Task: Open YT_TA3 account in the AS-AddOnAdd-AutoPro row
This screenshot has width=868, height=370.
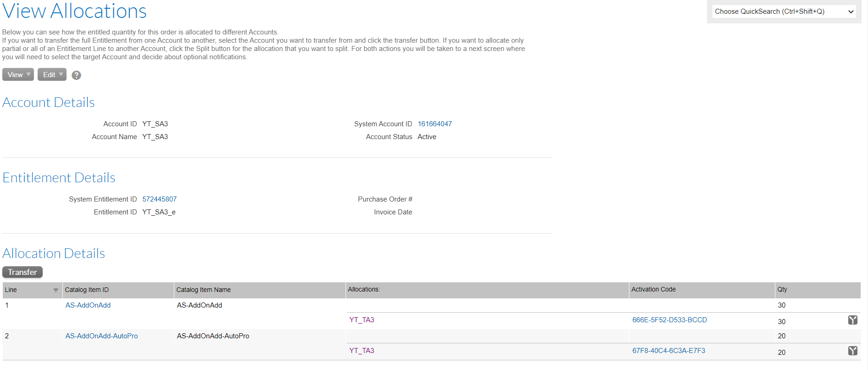Action: point(362,351)
